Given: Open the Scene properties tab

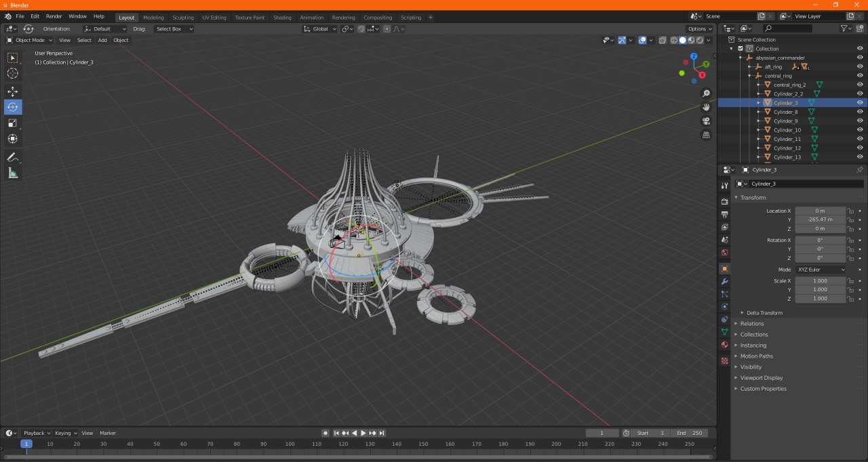Looking at the screenshot, I should pos(724,240).
